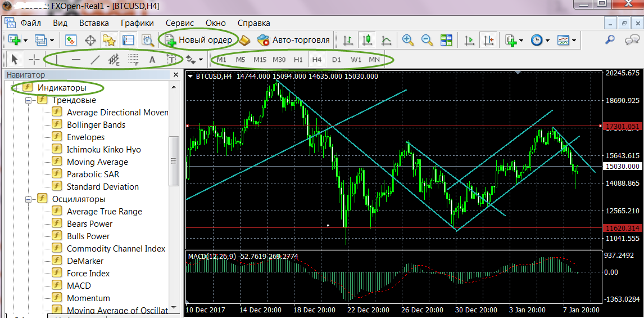This screenshot has height=318, width=644.
Task: Switch to the H1 timeframe
Action: pos(298,60)
